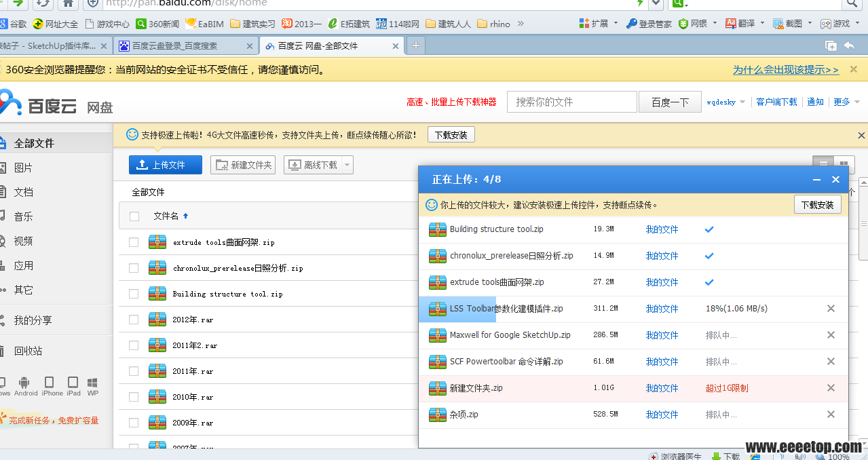Image resolution: width=868 pixels, height=460 pixels.
Task: Show more bookmarks via the chevron
Action: (x=521, y=23)
